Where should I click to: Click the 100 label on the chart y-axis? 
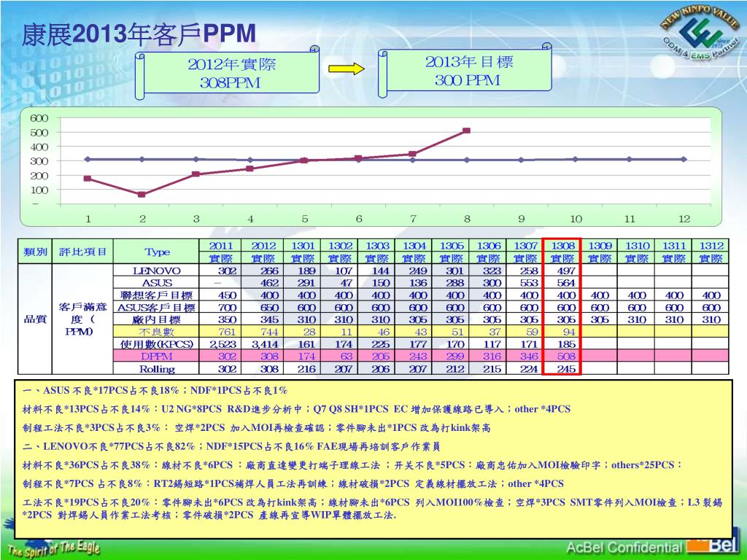39,190
